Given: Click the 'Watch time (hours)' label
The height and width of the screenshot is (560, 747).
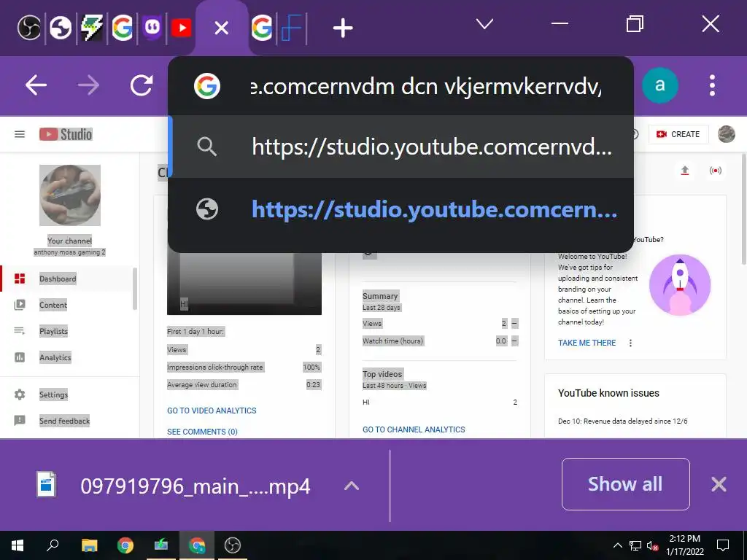Looking at the screenshot, I should (392, 341).
